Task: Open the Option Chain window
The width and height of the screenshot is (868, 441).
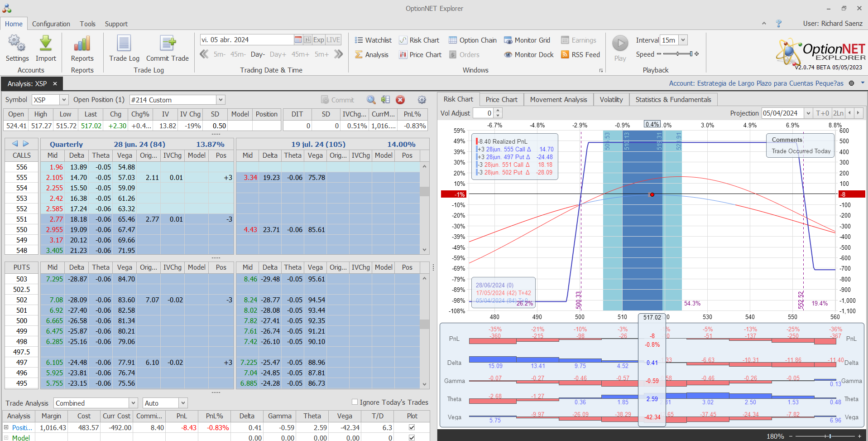Action: point(473,40)
